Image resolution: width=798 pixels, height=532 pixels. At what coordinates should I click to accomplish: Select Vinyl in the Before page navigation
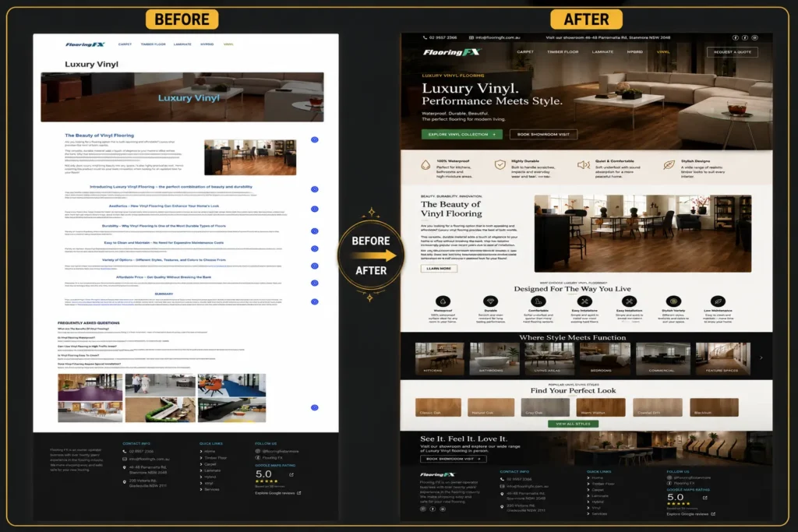click(x=228, y=44)
